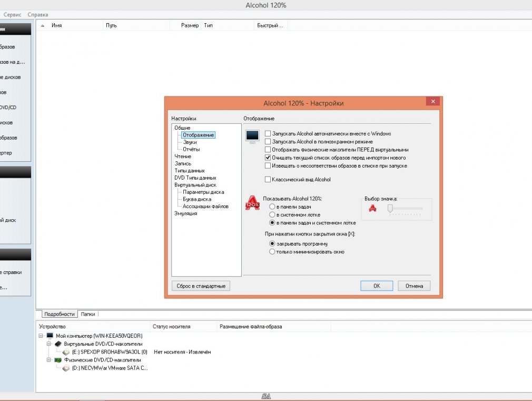This screenshot has height=401, width=532.
Task: Click the virtual DVD/CD drives icon
Action: tap(58, 344)
